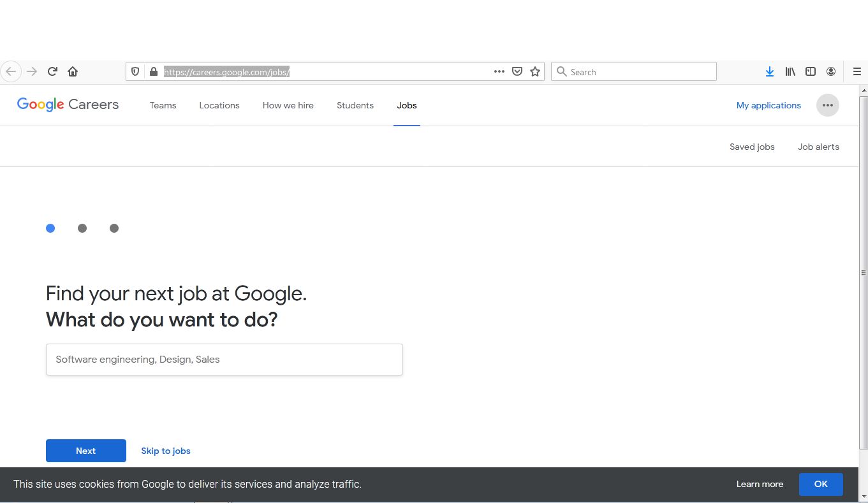
Task: Select the third gray step dot
Action: [x=114, y=228]
